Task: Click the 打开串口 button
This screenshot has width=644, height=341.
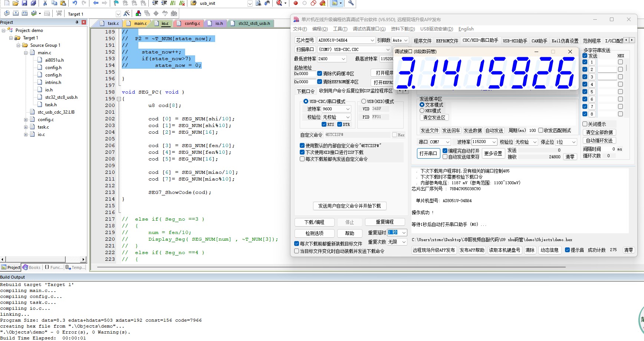Action: [428, 153]
